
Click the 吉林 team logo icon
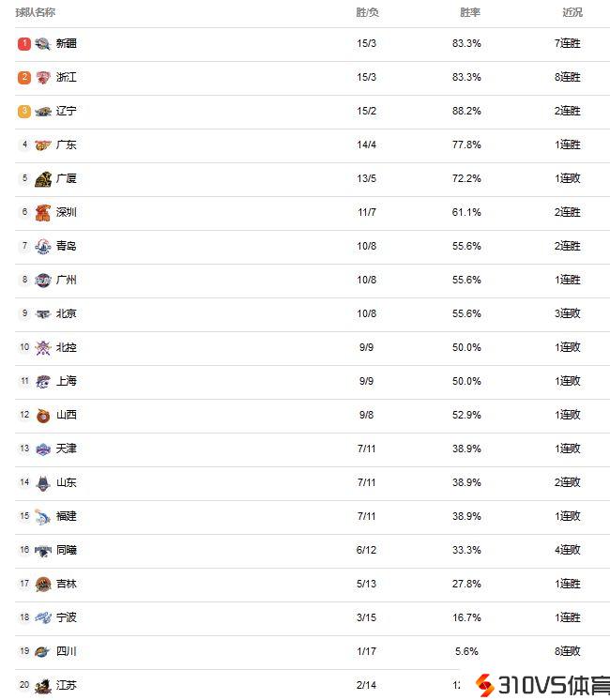click(43, 585)
